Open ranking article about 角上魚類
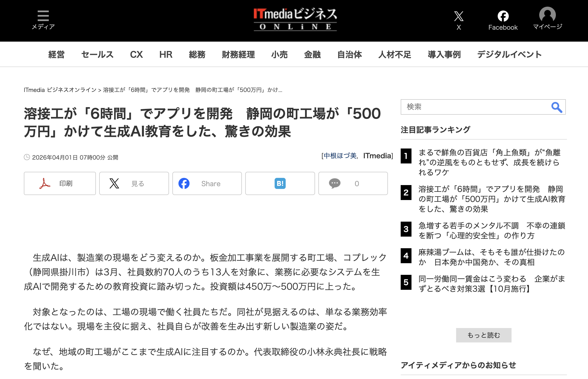The width and height of the screenshot is (588, 379). 489,162
